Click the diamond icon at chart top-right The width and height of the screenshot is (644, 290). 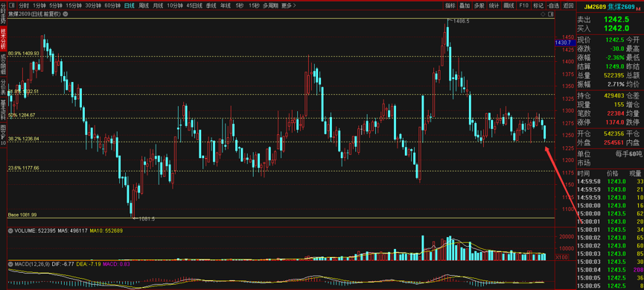point(543,14)
